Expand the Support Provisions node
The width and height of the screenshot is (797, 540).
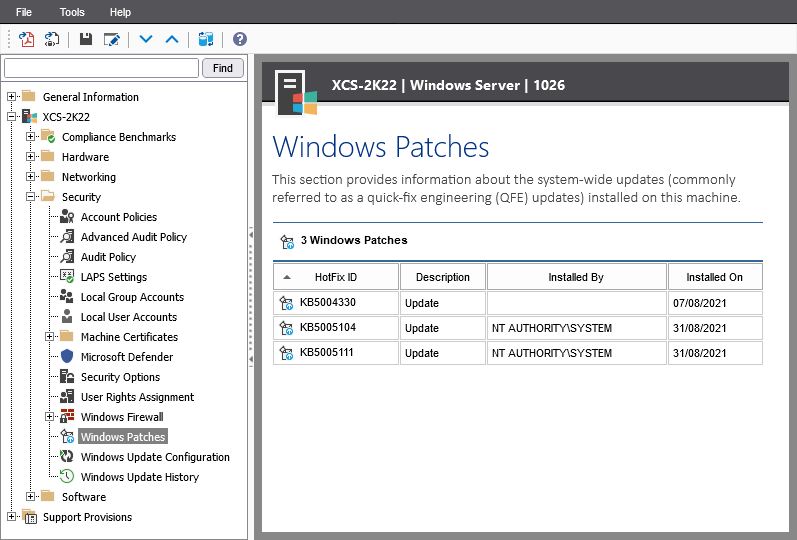click(11, 517)
